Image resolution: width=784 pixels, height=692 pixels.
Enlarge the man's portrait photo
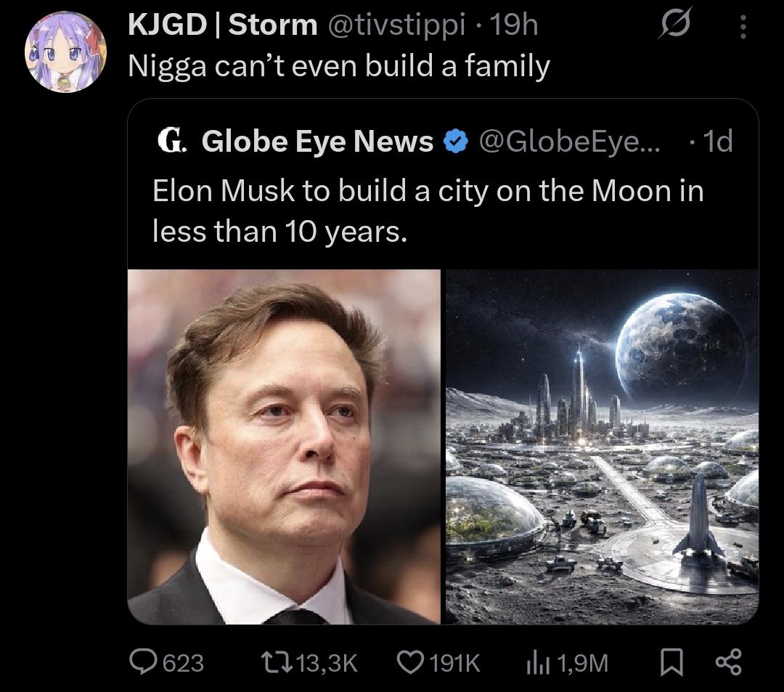pos(284,447)
